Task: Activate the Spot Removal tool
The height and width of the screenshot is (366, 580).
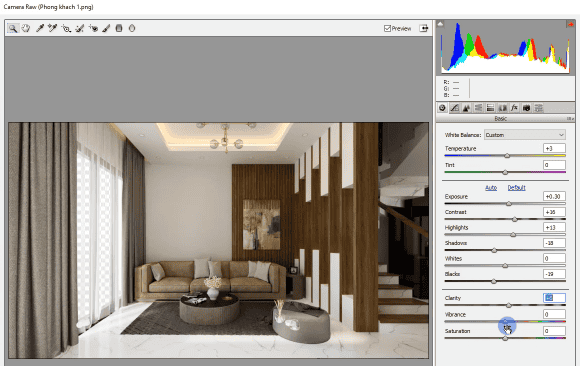Action: (80, 28)
